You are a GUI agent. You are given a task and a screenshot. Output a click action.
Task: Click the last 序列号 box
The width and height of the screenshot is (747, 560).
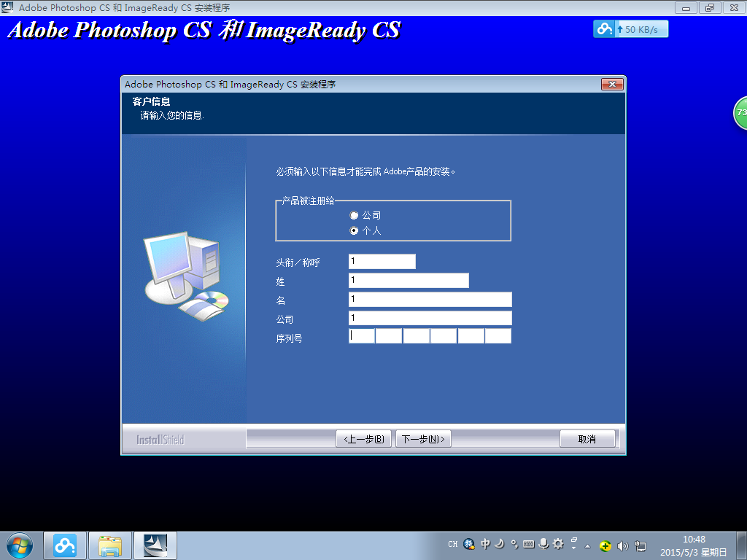498,335
